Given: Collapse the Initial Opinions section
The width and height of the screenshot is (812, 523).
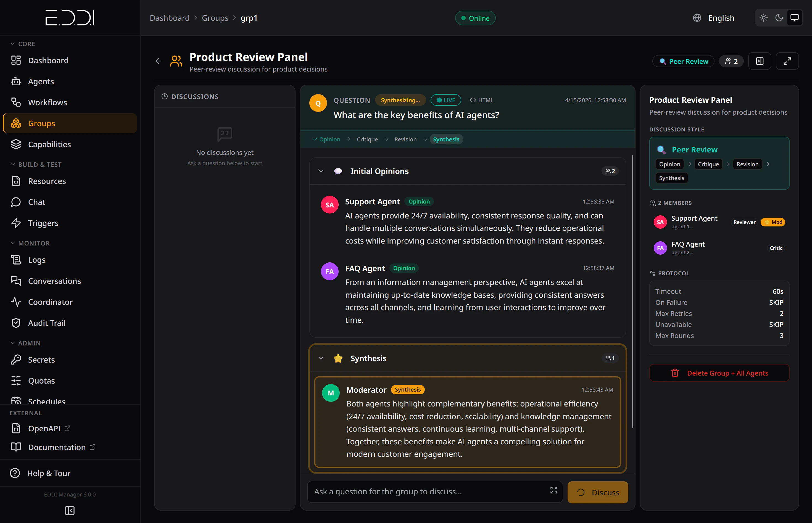Looking at the screenshot, I should pos(321,171).
